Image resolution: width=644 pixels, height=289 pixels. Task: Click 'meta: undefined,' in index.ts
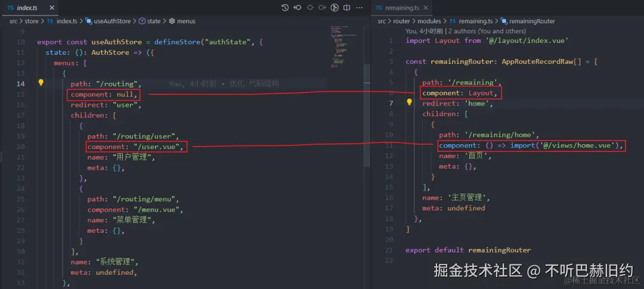(104, 272)
